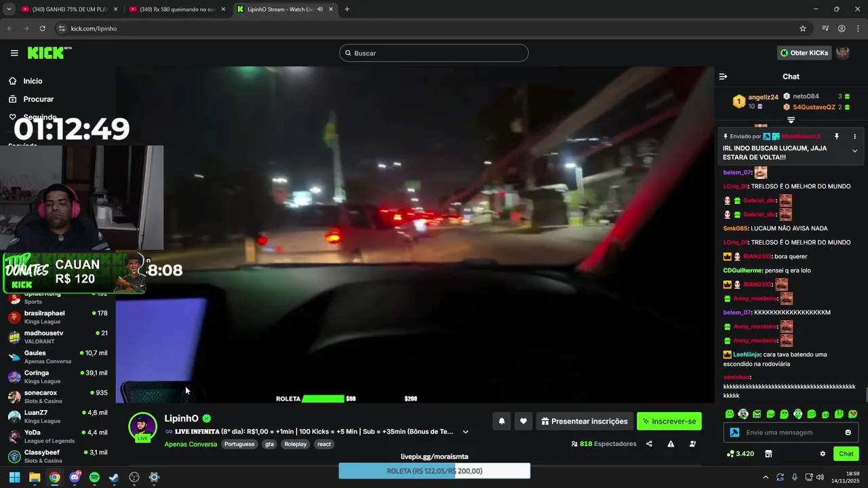868x488 pixels.
Task: Expand the stream title description chevron
Action: (x=465, y=432)
